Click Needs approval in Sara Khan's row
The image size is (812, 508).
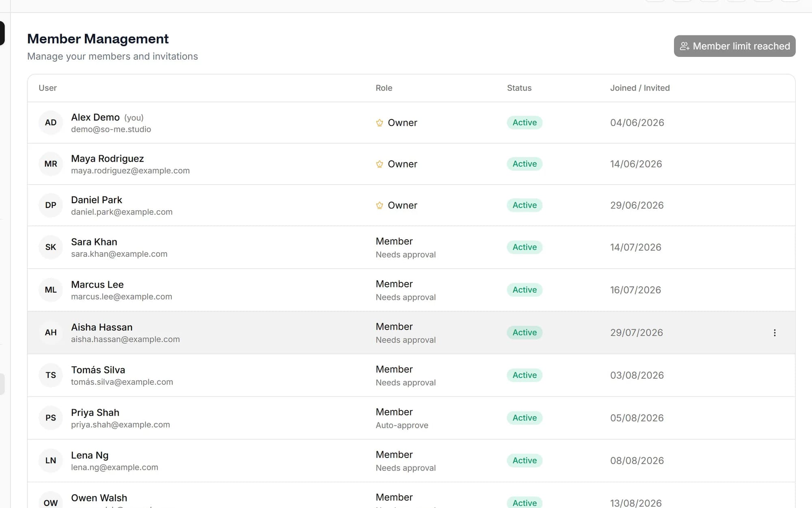406,254
